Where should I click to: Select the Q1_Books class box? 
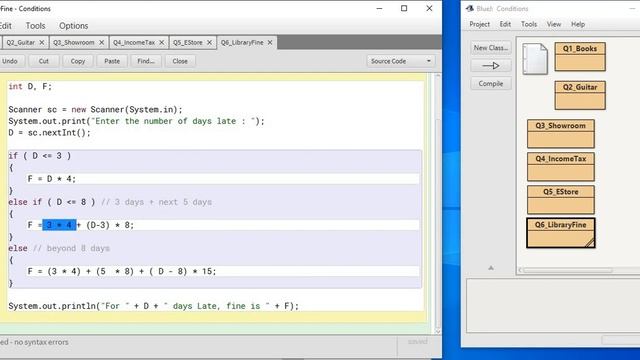pos(580,57)
